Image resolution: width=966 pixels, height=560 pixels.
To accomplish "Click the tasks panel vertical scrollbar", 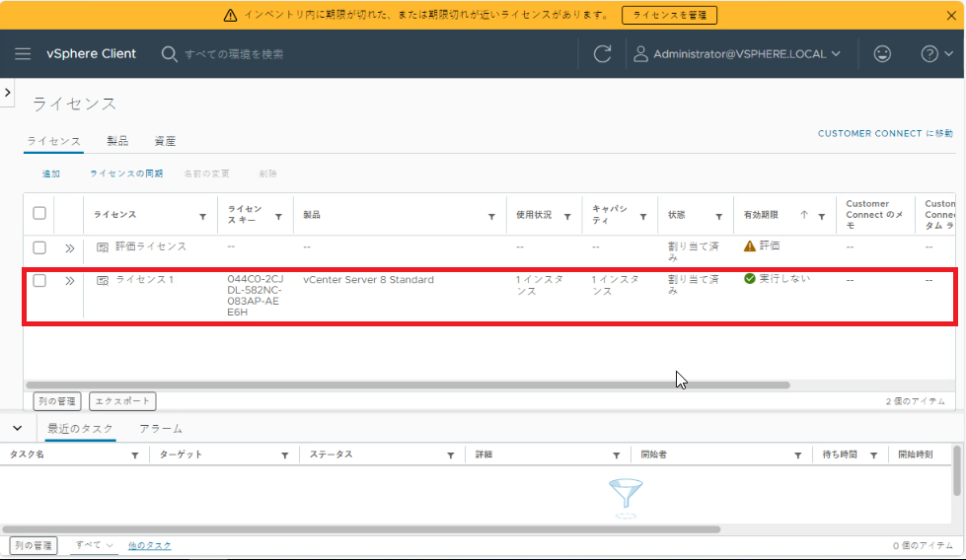I will click(957, 470).
